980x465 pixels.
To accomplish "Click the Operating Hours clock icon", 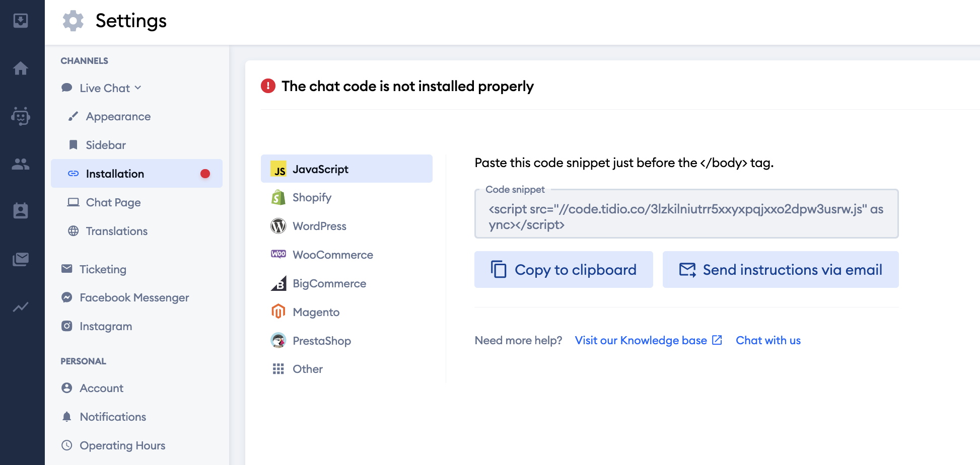I will 66,445.
